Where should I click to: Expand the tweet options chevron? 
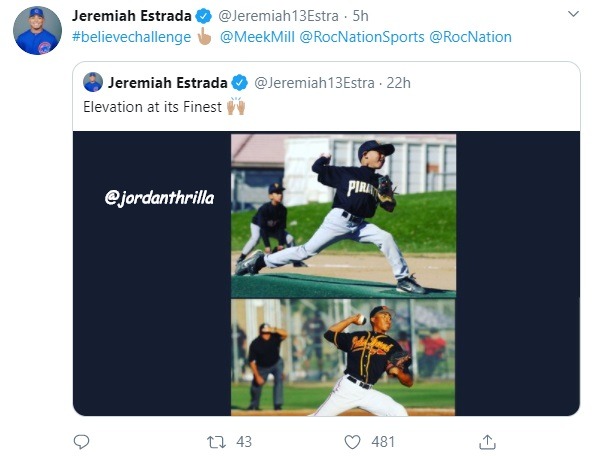(x=573, y=14)
